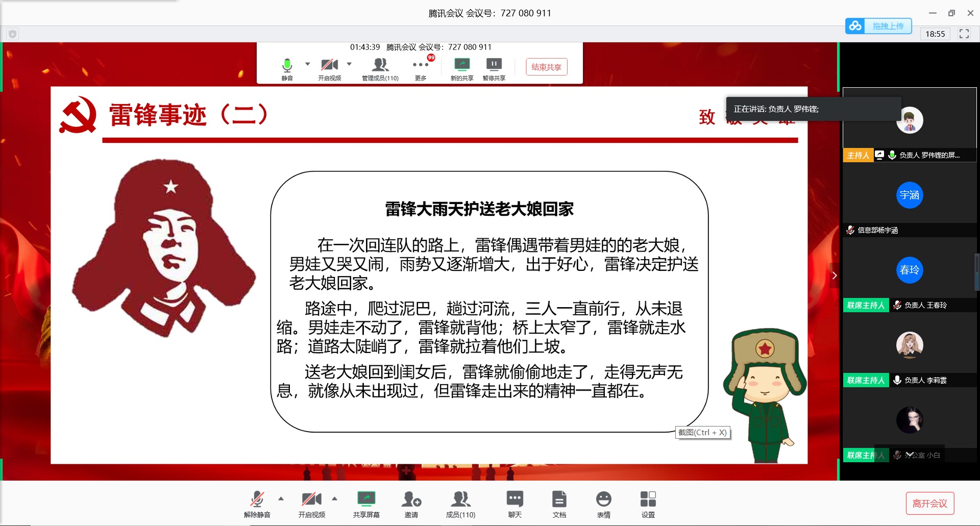Click 更多 three-dots icon in sharing toolbar
This screenshot has height=526, width=980.
[x=420, y=65]
